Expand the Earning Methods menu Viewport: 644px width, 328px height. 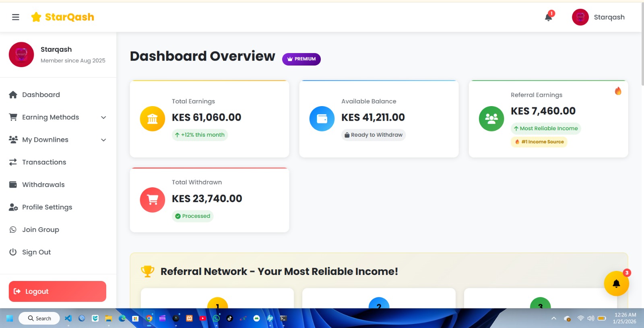[50, 117]
